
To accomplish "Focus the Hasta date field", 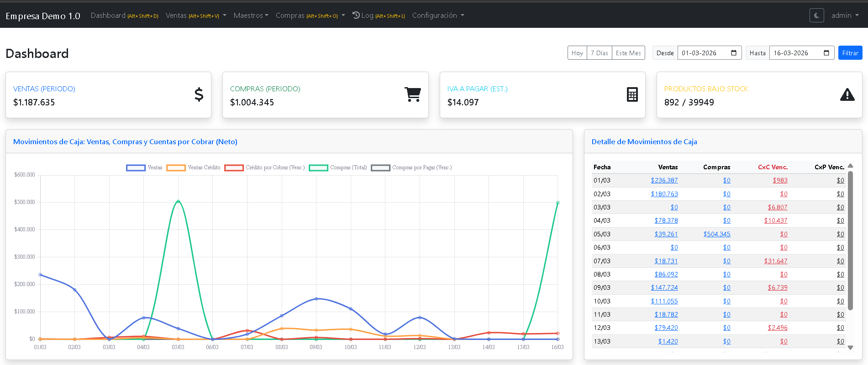I will tap(801, 53).
